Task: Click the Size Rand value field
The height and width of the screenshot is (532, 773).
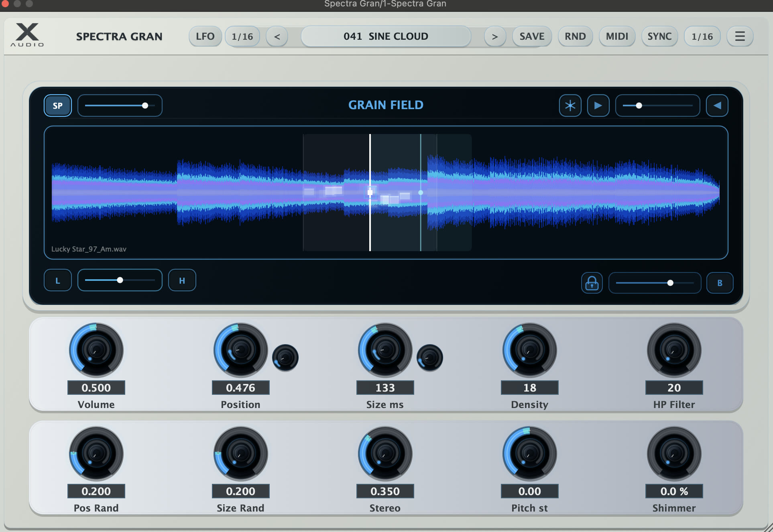Action: (x=241, y=491)
